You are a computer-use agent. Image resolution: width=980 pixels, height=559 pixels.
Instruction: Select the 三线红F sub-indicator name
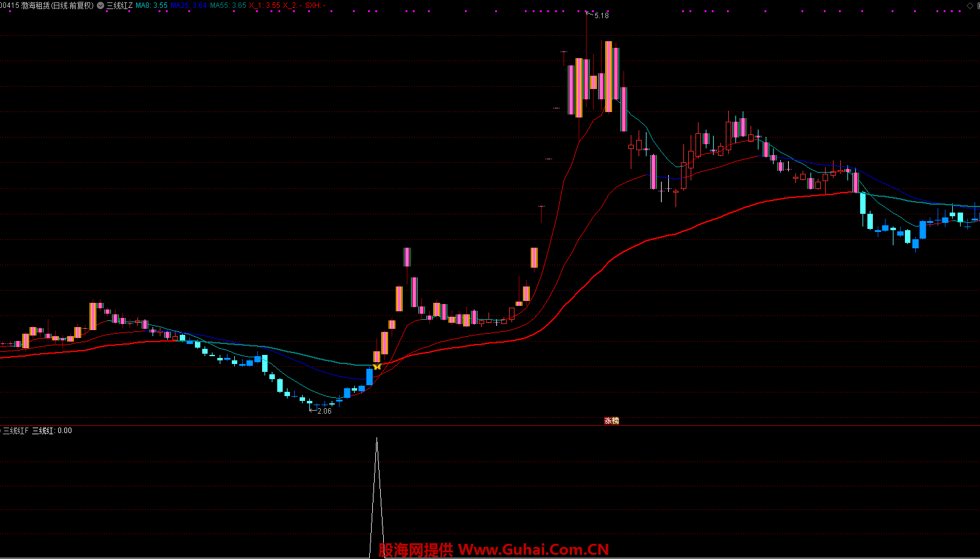tap(16, 431)
